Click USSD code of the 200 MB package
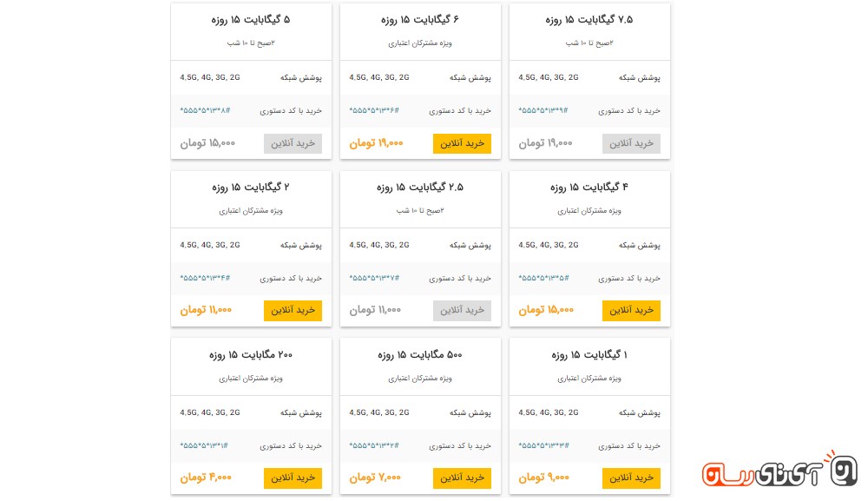Image resolution: width=868 pixels, height=501 pixels. point(205,445)
